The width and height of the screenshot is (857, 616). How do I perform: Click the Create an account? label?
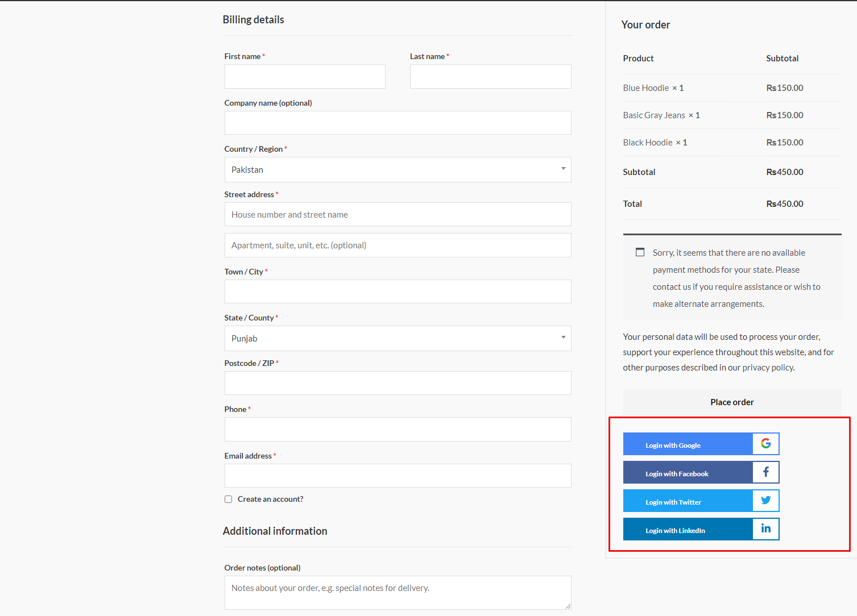point(271,499)
